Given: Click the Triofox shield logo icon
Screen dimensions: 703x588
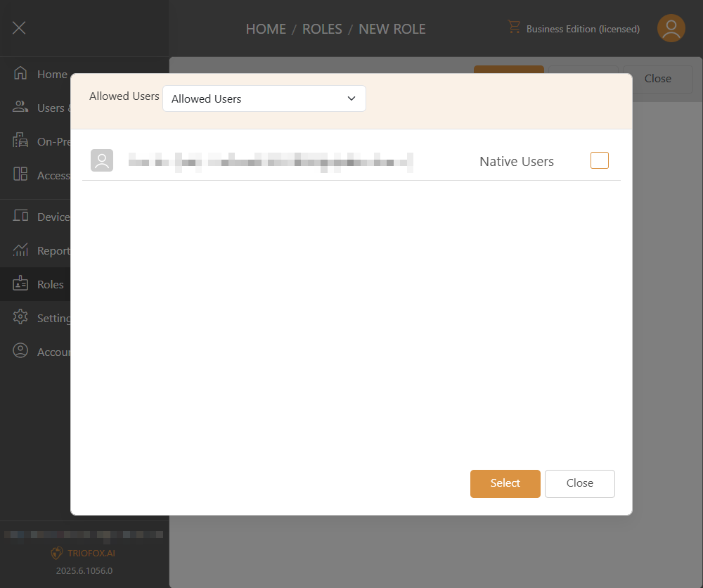Looking at the screenshot, I should pyautogui.click(x=56, y=553).
